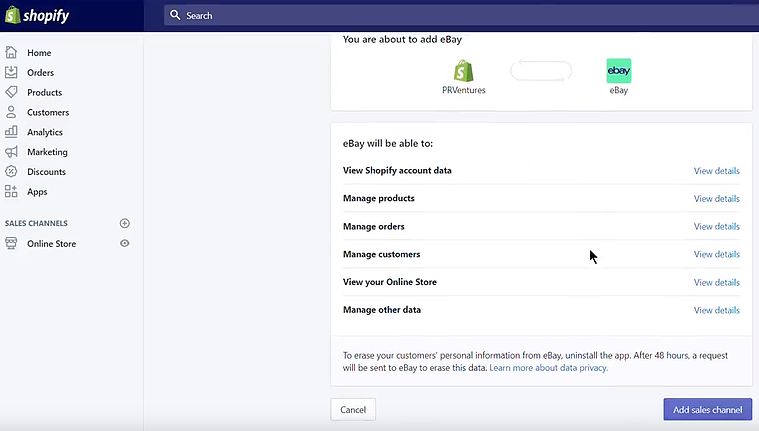Select Online Store sales channel
759x431 pixels.
tap(51, 244)
